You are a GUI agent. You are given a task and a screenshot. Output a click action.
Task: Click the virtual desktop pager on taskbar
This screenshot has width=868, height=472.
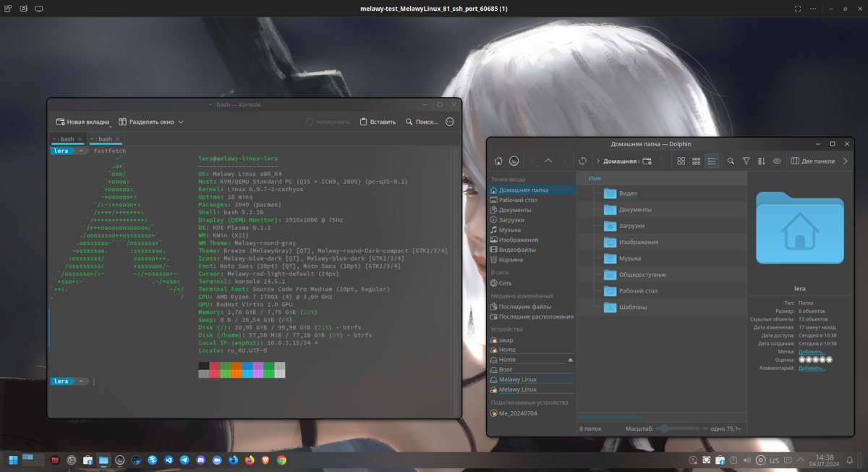[x=33, y=459]
